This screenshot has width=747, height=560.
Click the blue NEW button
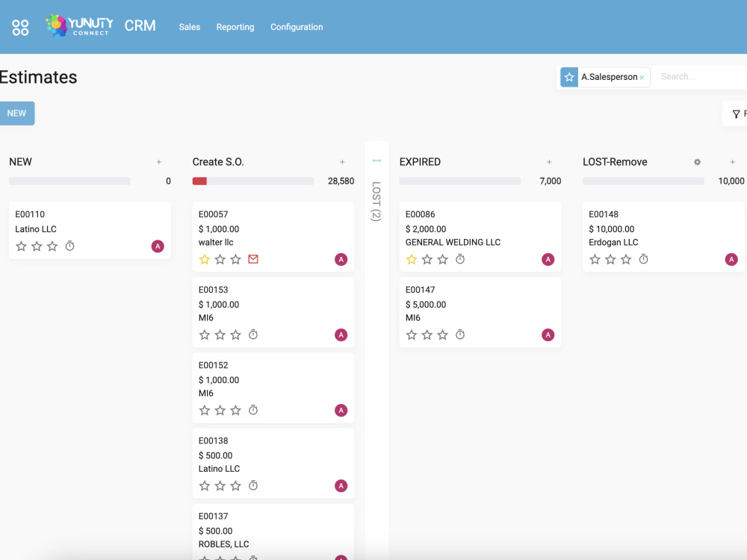[x=16, y=113]
